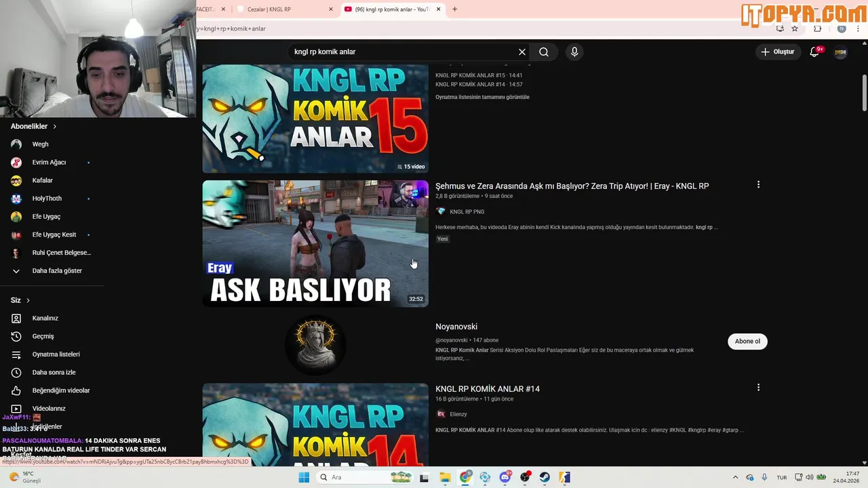Click the KNGL RP PNG channel name

(467, 211)
